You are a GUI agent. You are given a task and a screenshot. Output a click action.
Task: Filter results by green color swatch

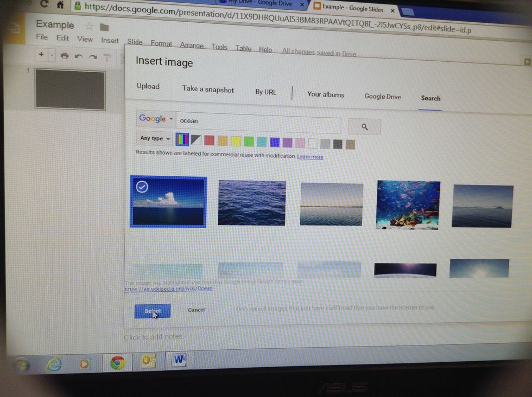click(249, 142)
